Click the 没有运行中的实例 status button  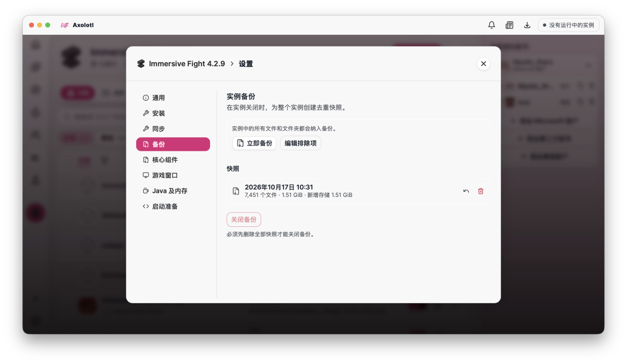point(568,25)
